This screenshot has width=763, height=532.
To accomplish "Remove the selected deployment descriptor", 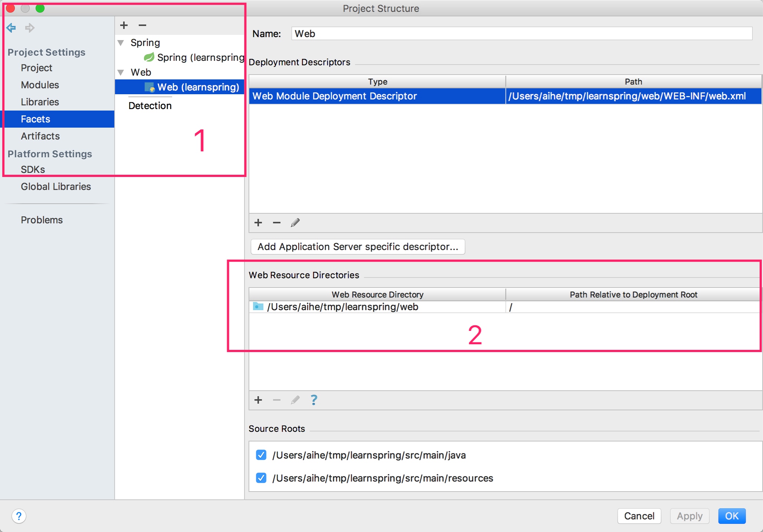I will [x=277, y=223].
